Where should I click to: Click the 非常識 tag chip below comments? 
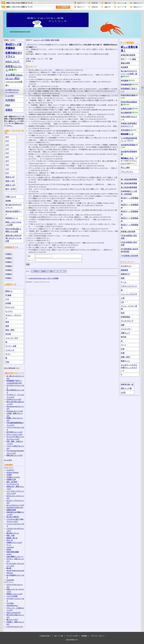34,271
